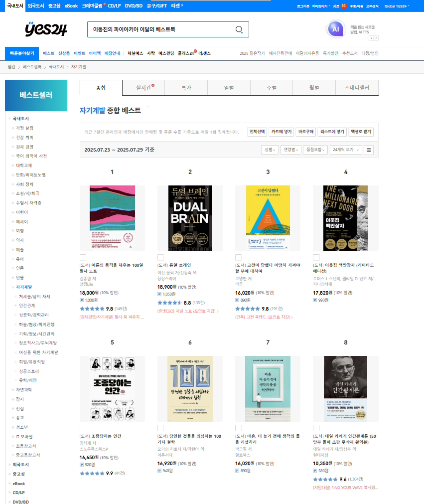Expand the Global YES24 menu

pos(397,6)
